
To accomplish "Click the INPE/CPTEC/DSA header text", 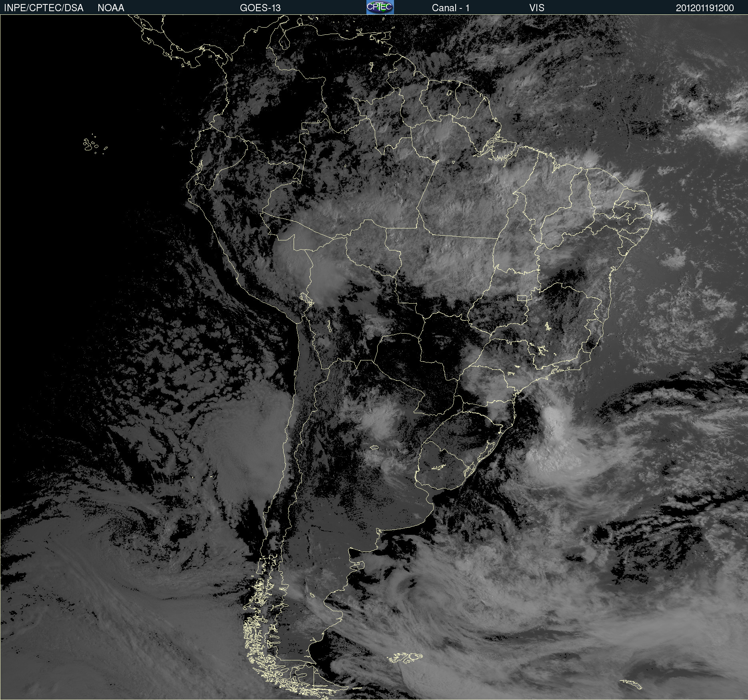I will (x=44, y=8).
